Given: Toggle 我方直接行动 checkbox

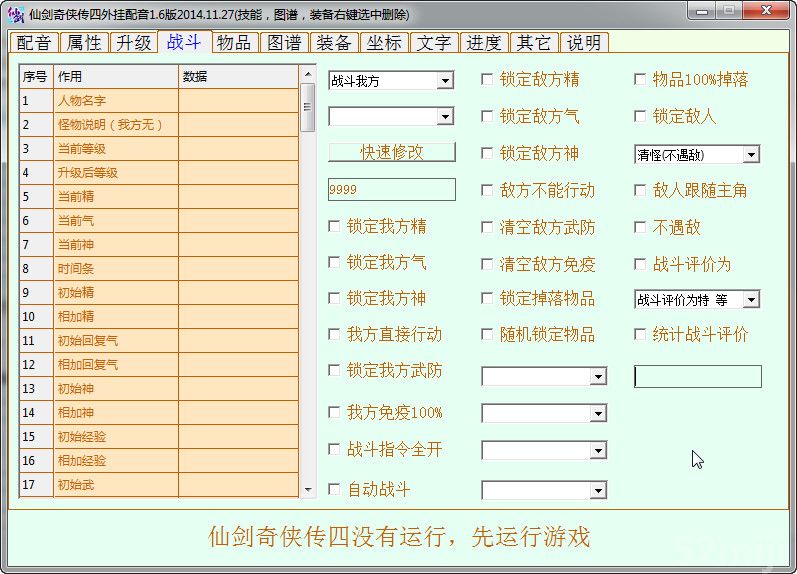Looking at the screenshot, I should coord(335,334).
